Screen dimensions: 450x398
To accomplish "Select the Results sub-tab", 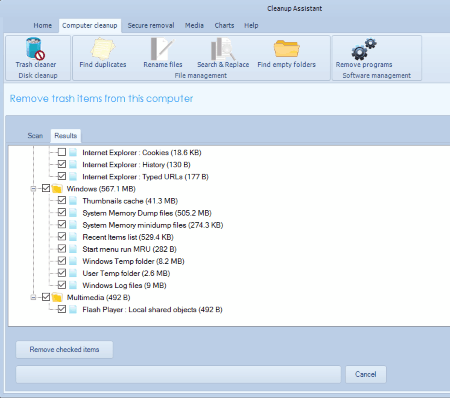I will (66, 136).
